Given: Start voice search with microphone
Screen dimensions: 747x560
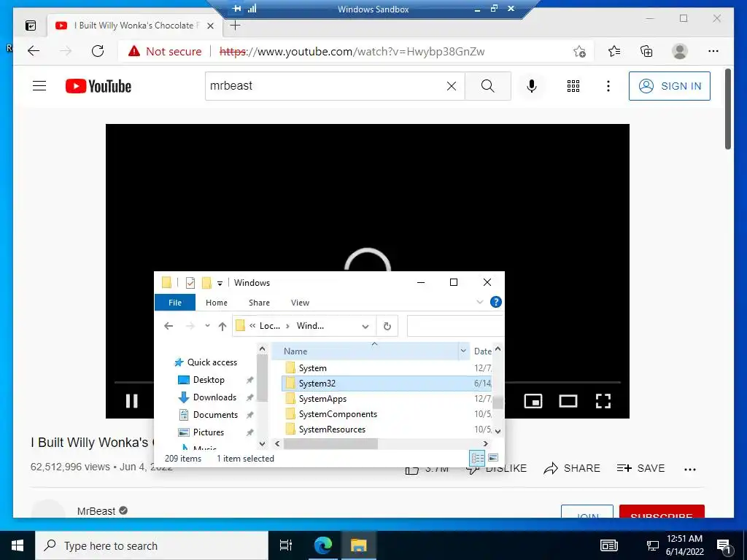Looking at the screenshot, I should pos(532,86).
